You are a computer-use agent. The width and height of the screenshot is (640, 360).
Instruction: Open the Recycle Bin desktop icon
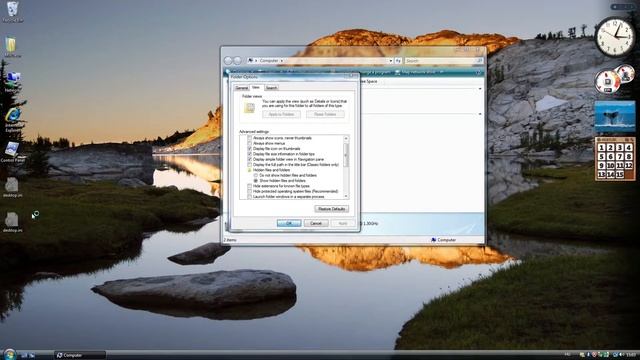click(13, 11)
